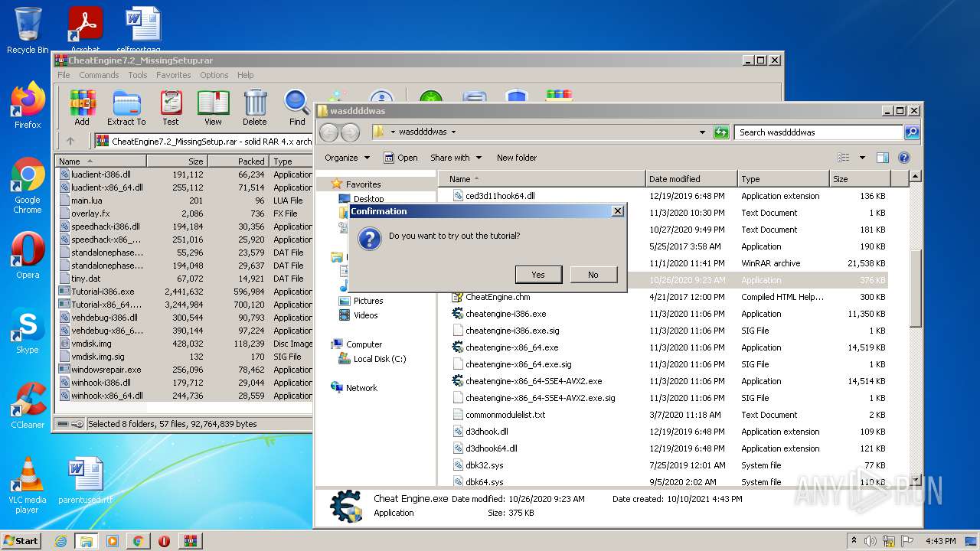
Task: Click the Explorer search magnifier icon
Action: point(912,132)
